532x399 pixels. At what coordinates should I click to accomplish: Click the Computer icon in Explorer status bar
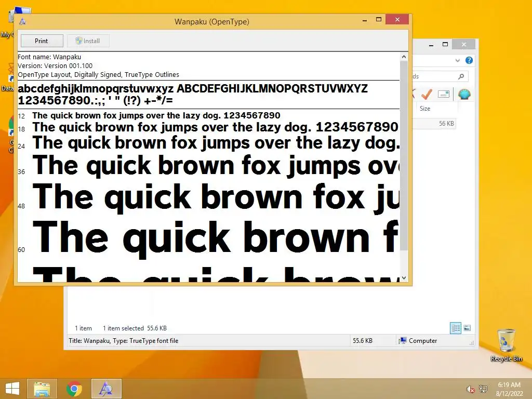tap(403, 341)
